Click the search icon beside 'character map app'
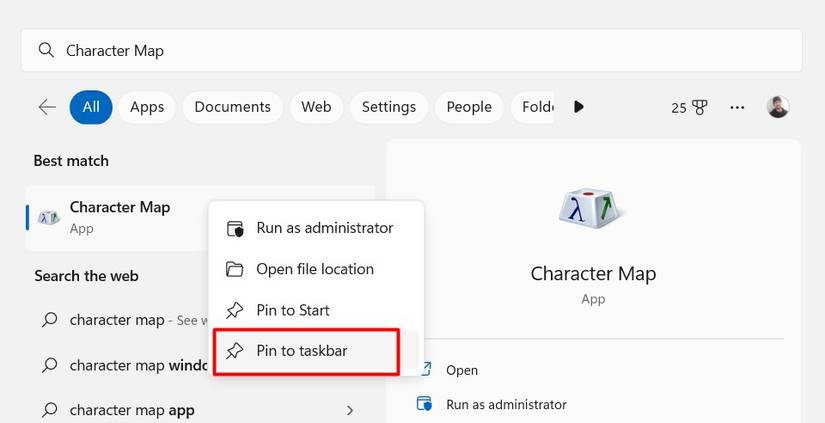The height and width of the screenshot is (423, 825). tap(49, 410)
